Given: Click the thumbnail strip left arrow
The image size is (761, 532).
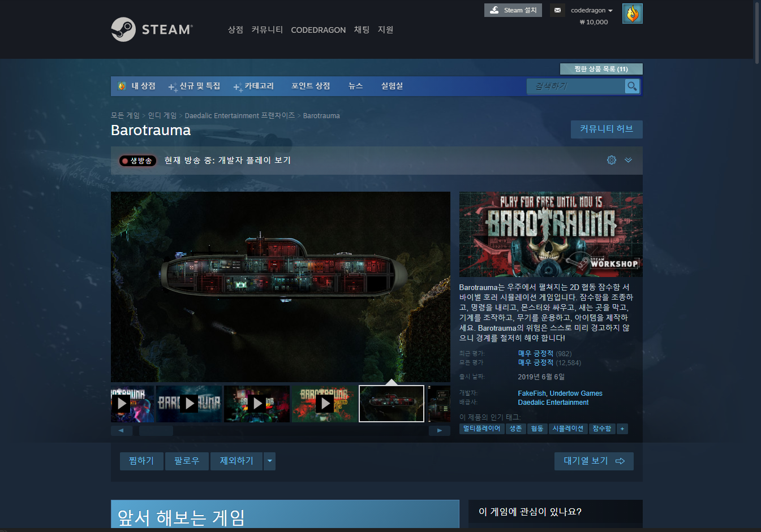Looking at the screenshot, I should tap(122, 431).
